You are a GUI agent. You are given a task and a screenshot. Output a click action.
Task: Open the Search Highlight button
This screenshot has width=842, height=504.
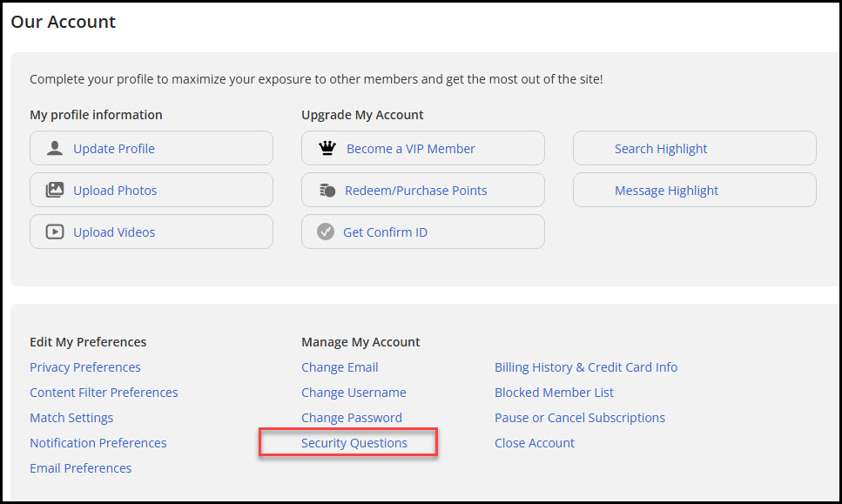[x=694, y=148]
